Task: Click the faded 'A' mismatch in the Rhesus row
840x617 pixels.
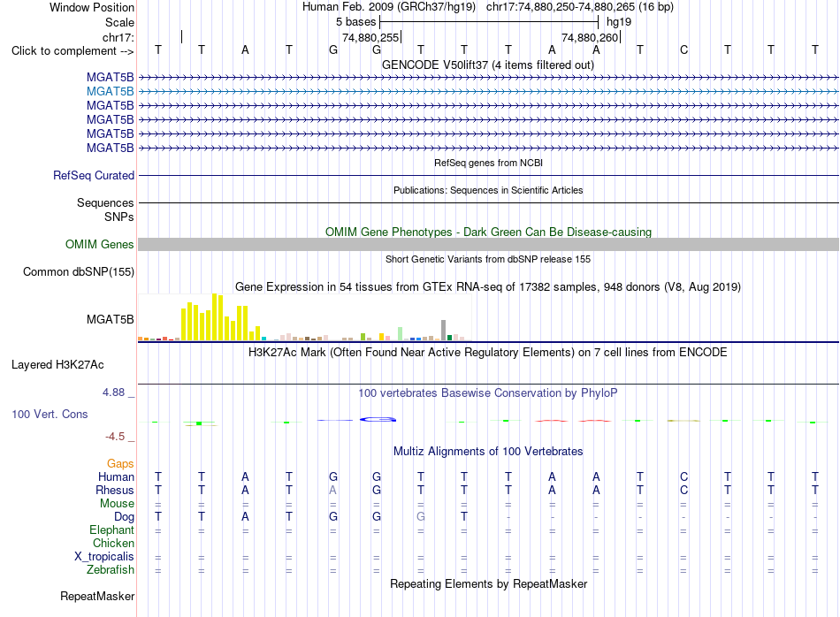Action: [332, 490]
